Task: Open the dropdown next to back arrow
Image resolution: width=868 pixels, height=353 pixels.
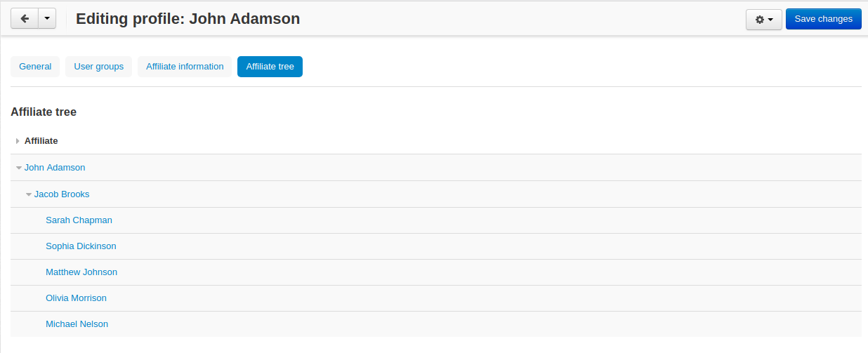Action: coord(46,19)
